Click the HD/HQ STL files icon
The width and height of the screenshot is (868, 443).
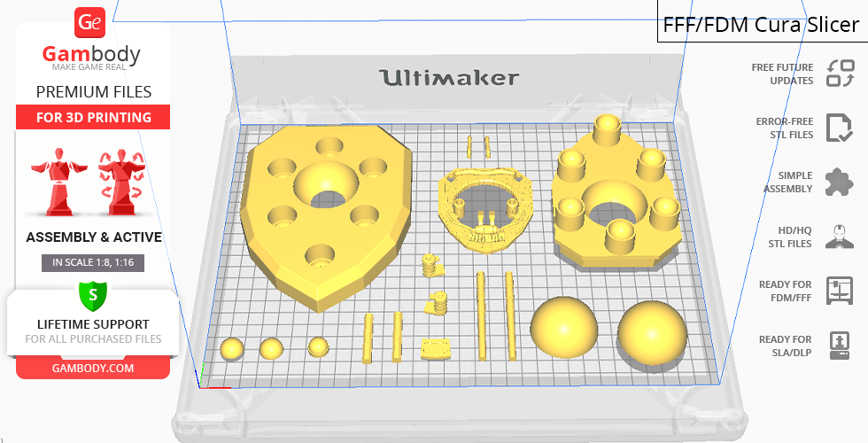coord(839,237)
